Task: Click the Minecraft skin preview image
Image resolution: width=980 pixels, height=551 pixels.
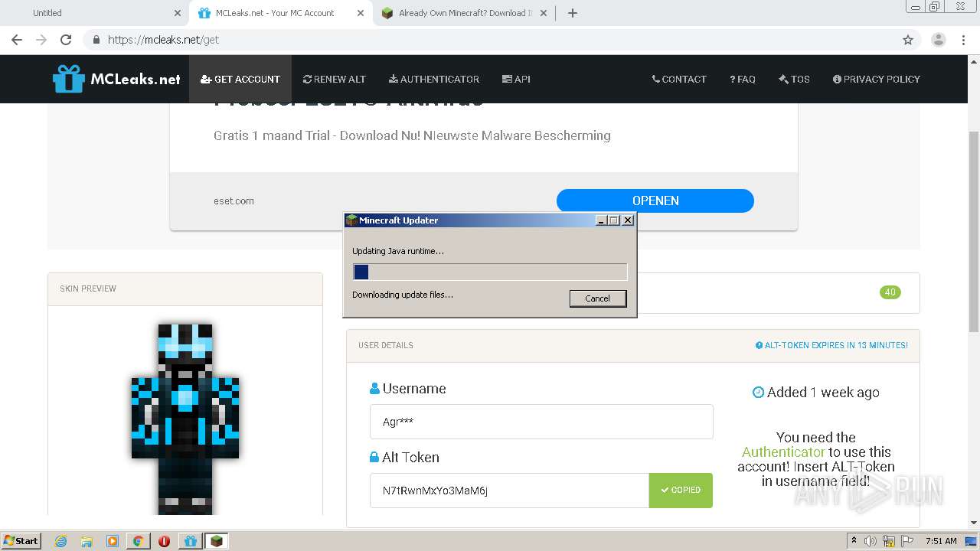Action: pyautogui.click(x=185, y=419)
